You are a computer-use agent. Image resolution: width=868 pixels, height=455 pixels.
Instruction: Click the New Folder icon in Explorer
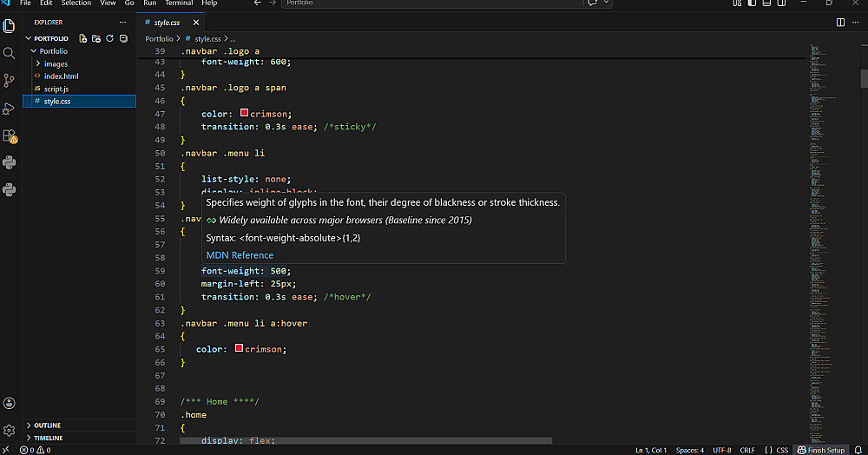[x=97, y=38]
